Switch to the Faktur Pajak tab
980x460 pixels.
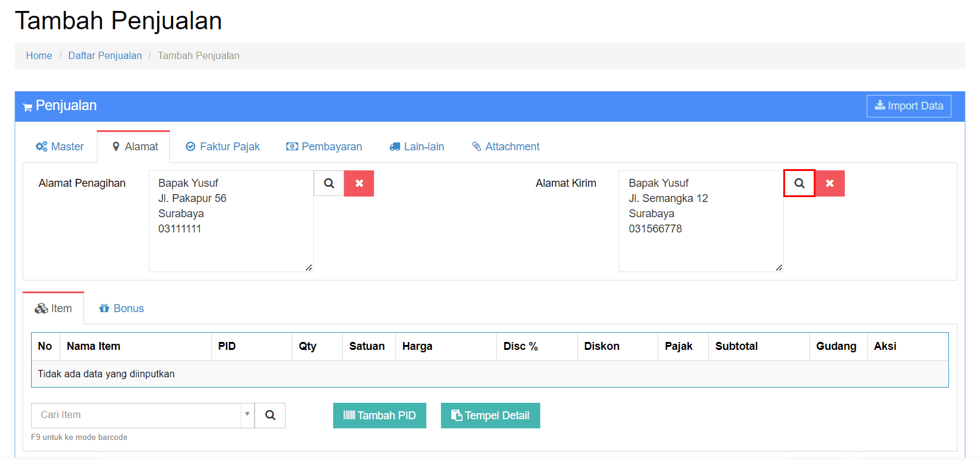[x=223, y=147]
